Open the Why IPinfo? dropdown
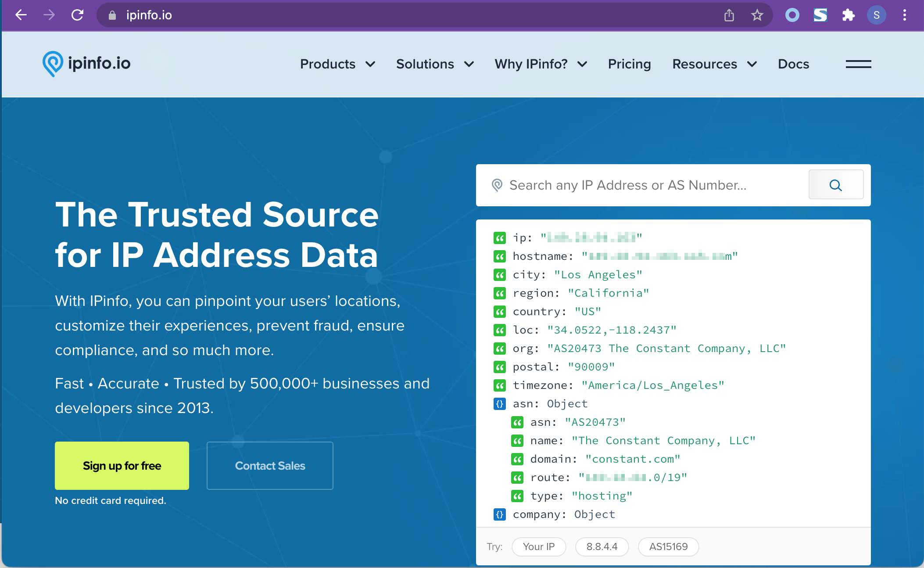Viewport: 924px width, 568px height. [x=541, y=64]
